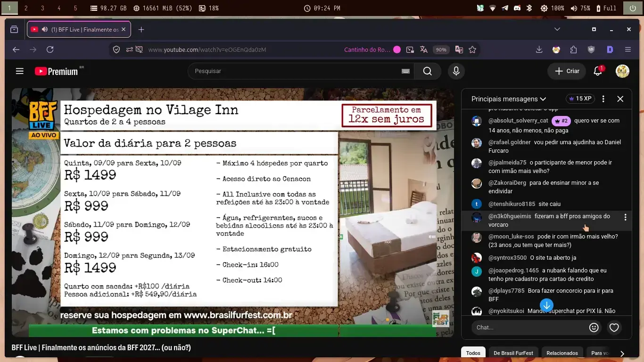Open the chat emoji picker
This screenshot has width=644, height=362.
(x=594, y=327)
